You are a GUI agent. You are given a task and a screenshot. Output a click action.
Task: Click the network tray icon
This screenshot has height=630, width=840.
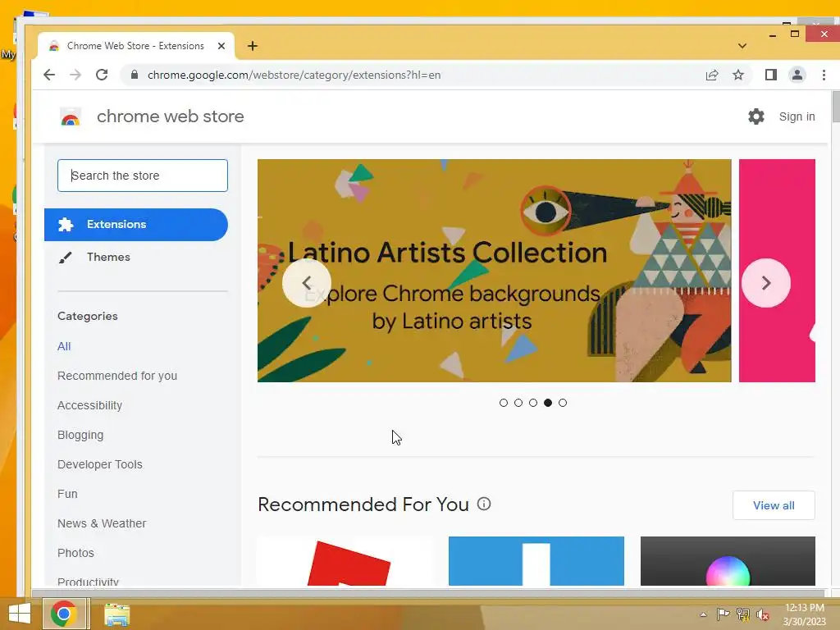coord(743,614)
